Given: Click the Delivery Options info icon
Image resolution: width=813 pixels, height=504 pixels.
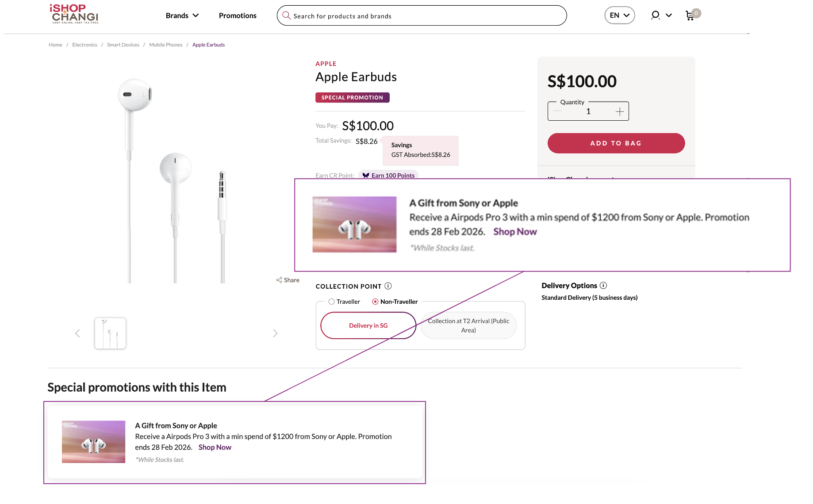Looking at the screenshot, I should (603, 286).
